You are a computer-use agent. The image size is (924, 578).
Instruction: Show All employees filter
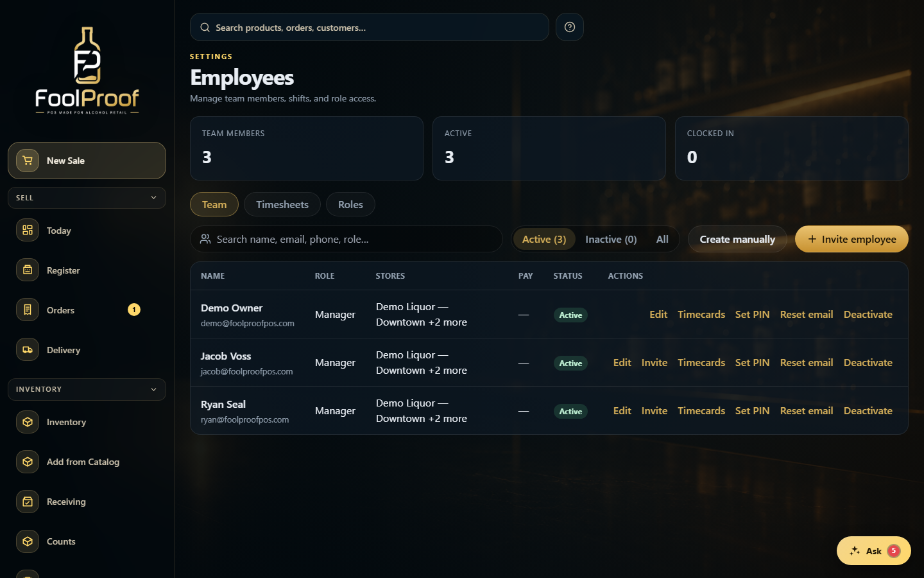(x=662, y=239)
